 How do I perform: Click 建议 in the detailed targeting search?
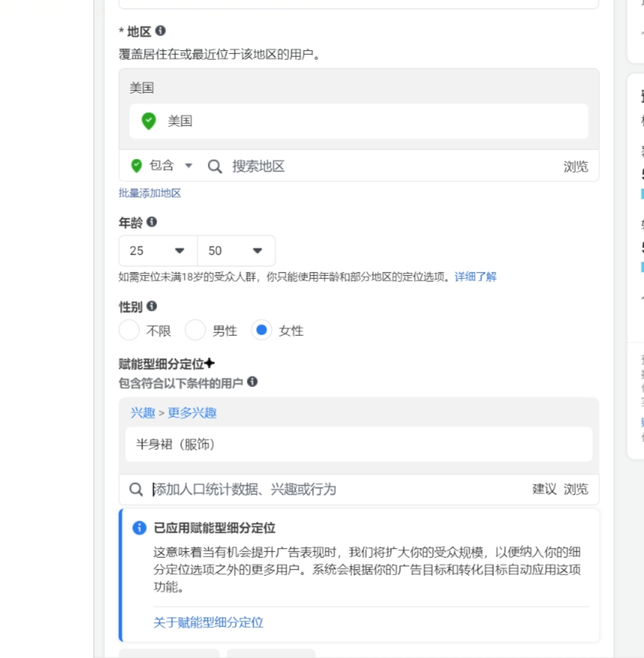(544, 489)
